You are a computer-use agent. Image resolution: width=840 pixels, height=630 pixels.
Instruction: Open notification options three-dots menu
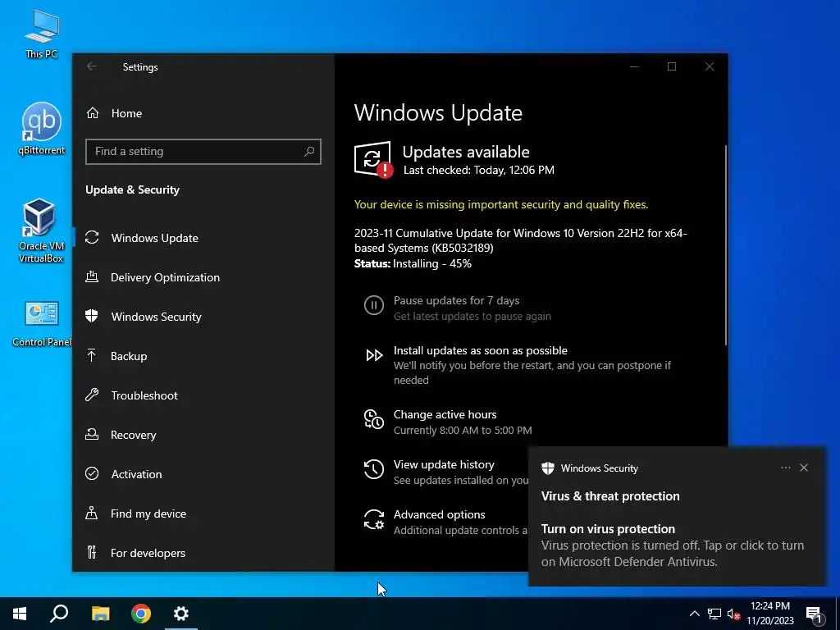point(785,468)
